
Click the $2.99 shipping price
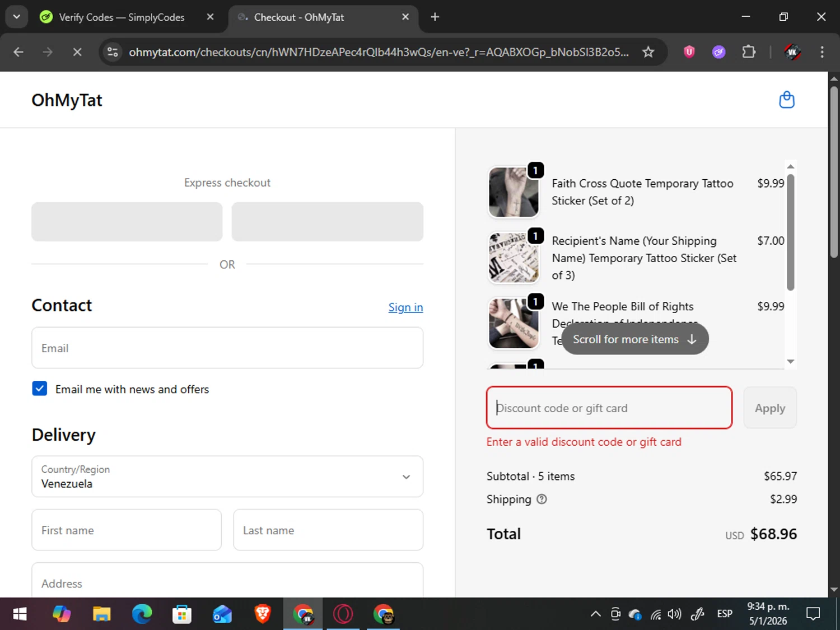[x=783, y=499]
